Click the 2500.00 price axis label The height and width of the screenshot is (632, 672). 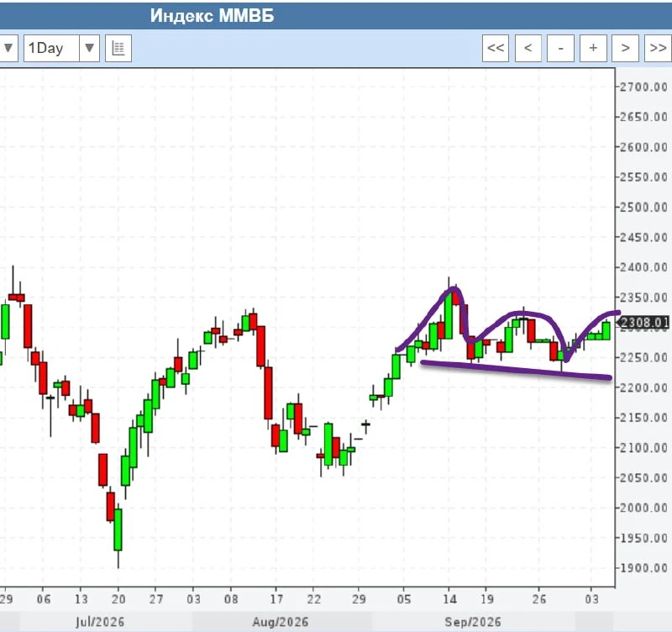coord(643,207)
